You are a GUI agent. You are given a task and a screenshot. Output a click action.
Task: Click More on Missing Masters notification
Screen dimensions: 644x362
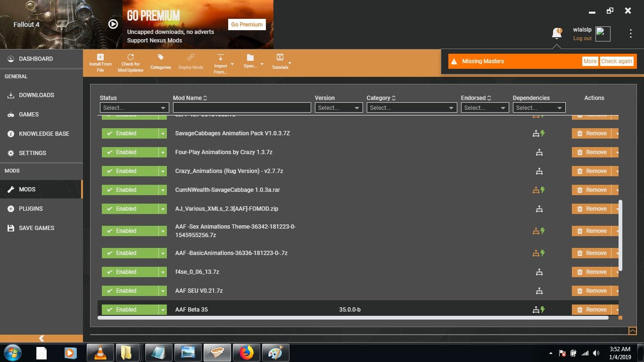click(x=590, y=61)
